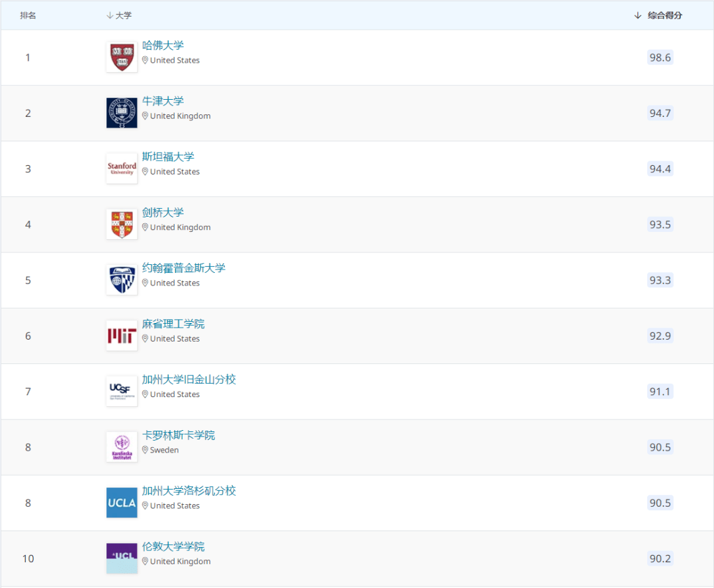Click the 90.5 score for 加州大学洛杉矶分校
The image size is (714, 588).
(x=660, y=503)
